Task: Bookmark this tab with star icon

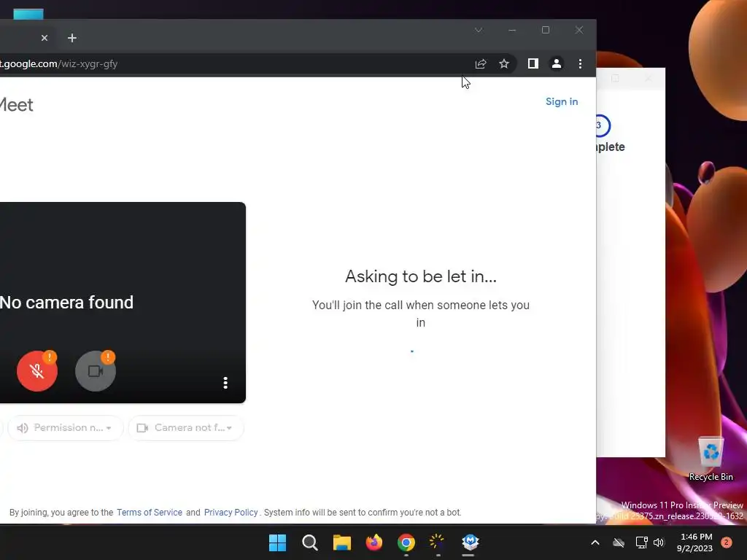Action: (x=504, y=64)
